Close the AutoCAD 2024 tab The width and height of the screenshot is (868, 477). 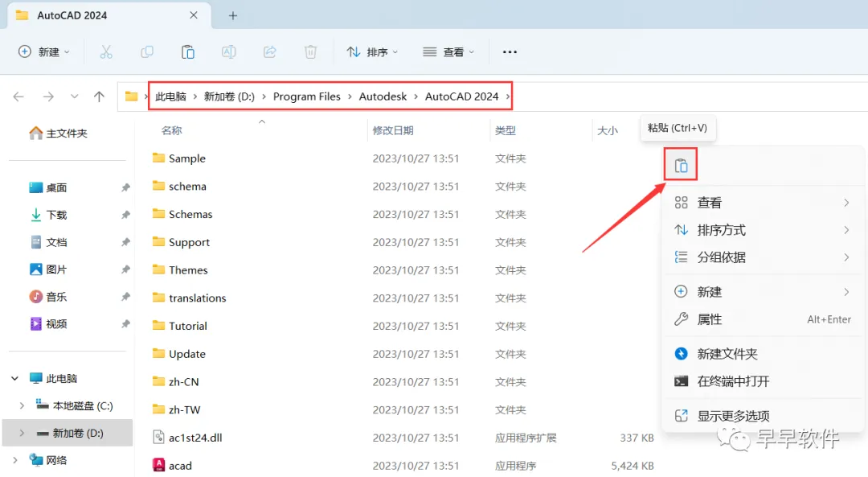coord(193,15)
